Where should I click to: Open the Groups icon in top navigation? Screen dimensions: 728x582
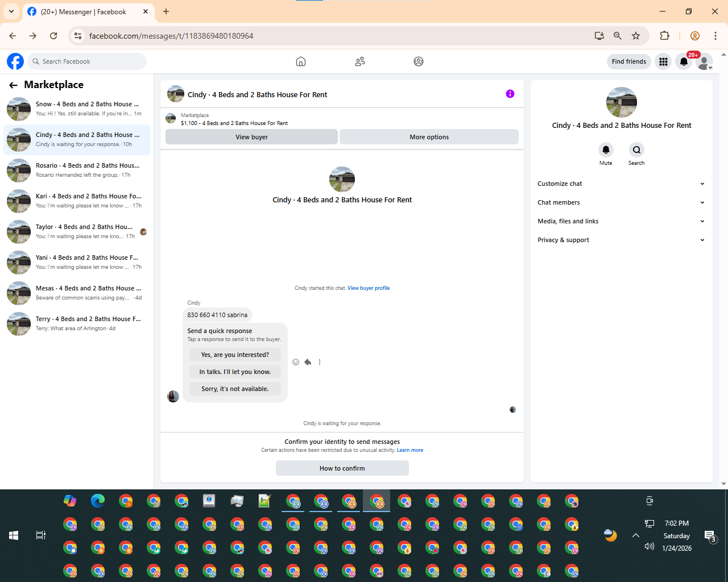click(x=419, y=61)
